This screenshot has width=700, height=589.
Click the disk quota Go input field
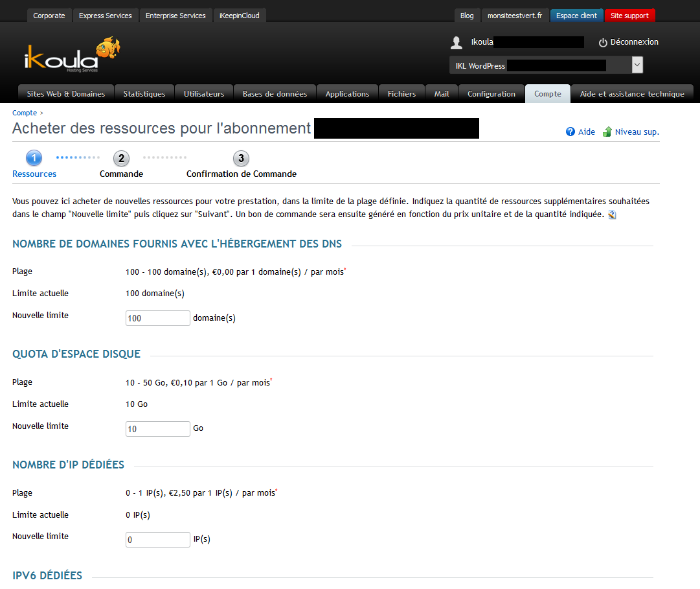coord(157,428)
